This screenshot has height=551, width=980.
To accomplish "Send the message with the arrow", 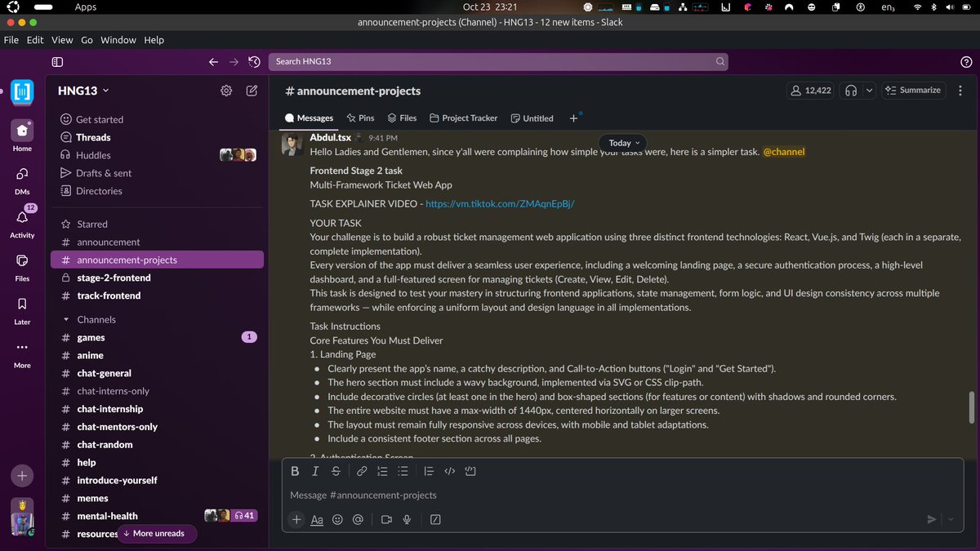I will [932, 519].
